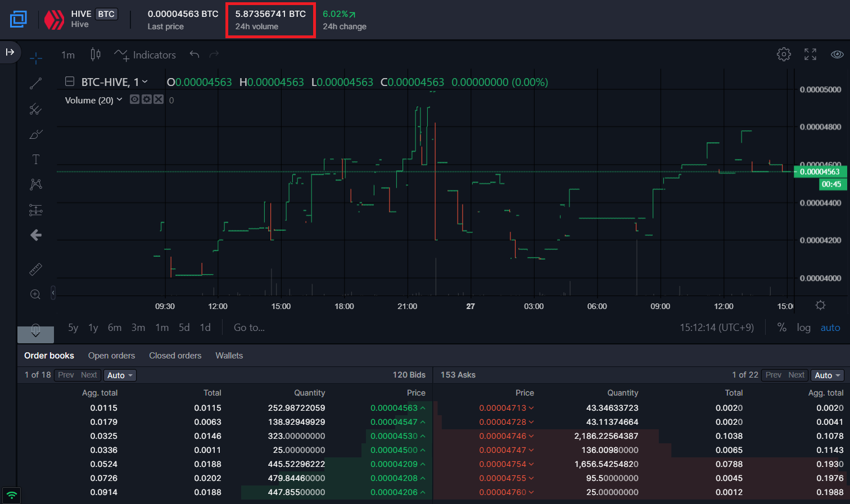Select ask price 0.00004746

[x=503, y=436]
